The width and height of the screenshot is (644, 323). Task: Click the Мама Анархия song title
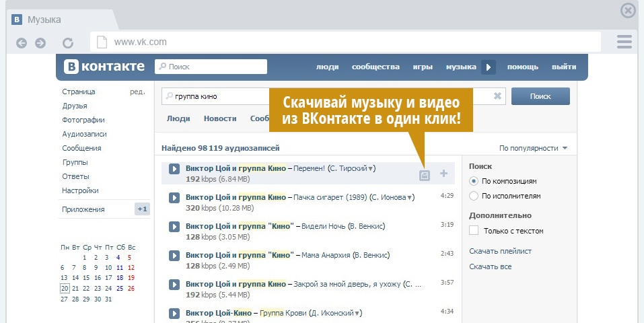tap(326, 255)
